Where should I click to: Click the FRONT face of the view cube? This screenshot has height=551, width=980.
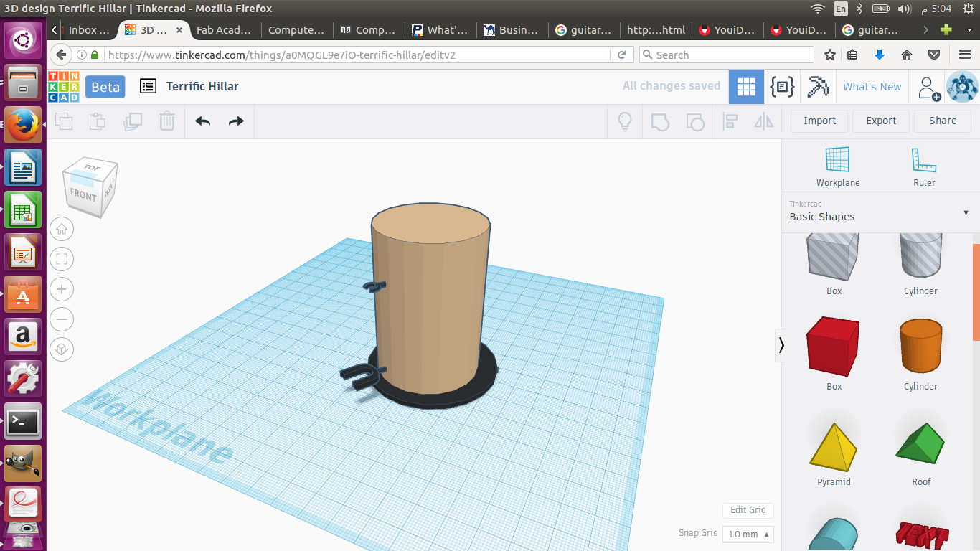click(83, 195)
